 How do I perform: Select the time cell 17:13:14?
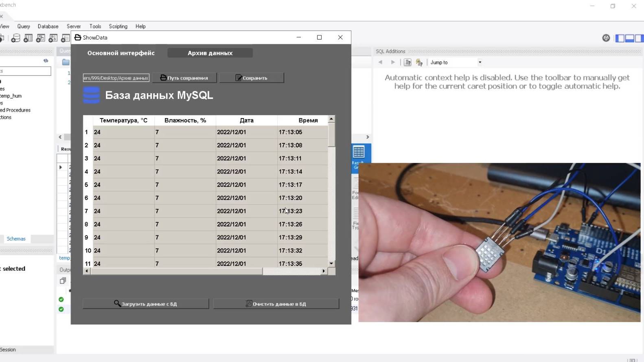(x=302, y=172)
